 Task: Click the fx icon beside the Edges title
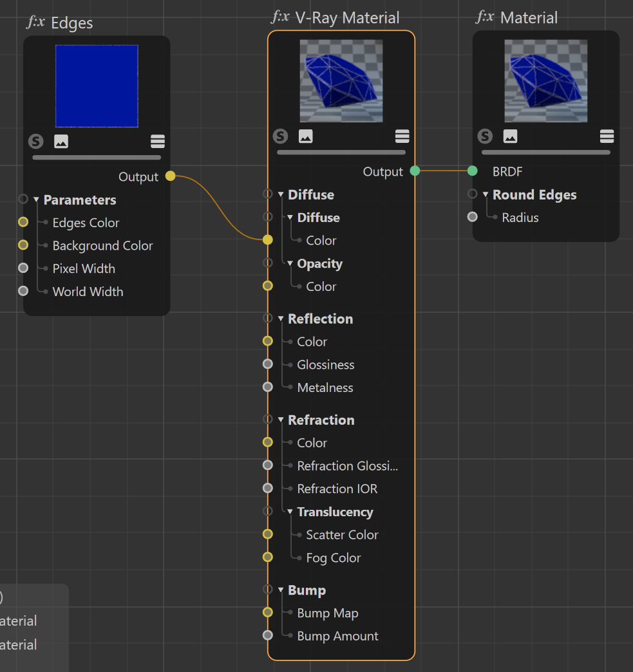(x=35, y=22)
